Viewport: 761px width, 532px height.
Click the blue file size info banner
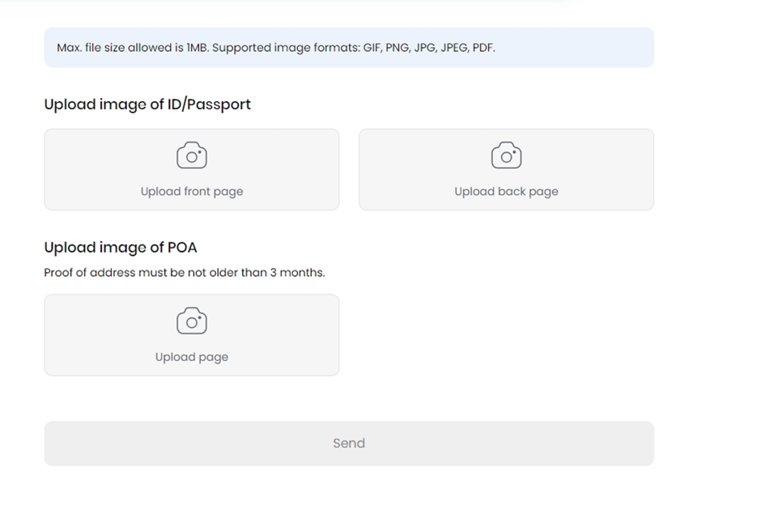[567, 48]
